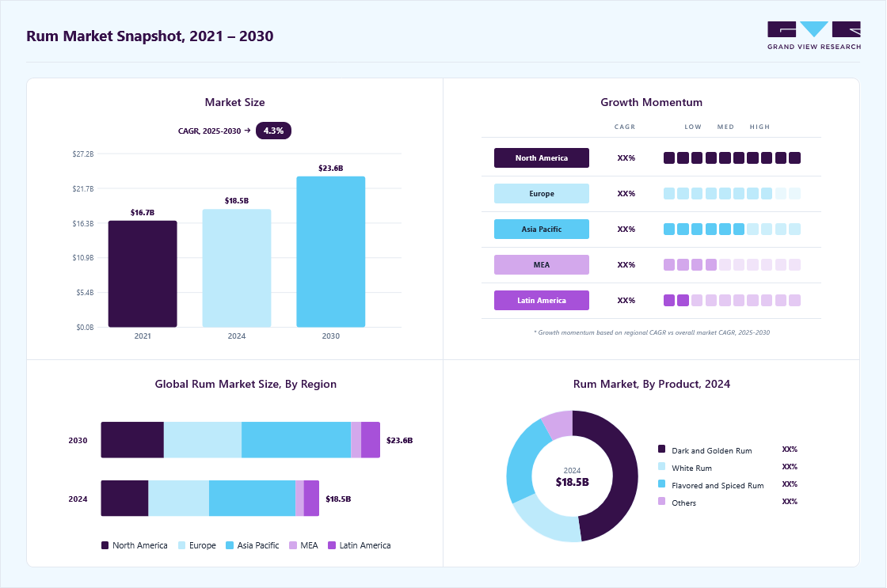Select the 4.3% CAGR badge
Screen dimensions: 887x588
tap(273, 131)
